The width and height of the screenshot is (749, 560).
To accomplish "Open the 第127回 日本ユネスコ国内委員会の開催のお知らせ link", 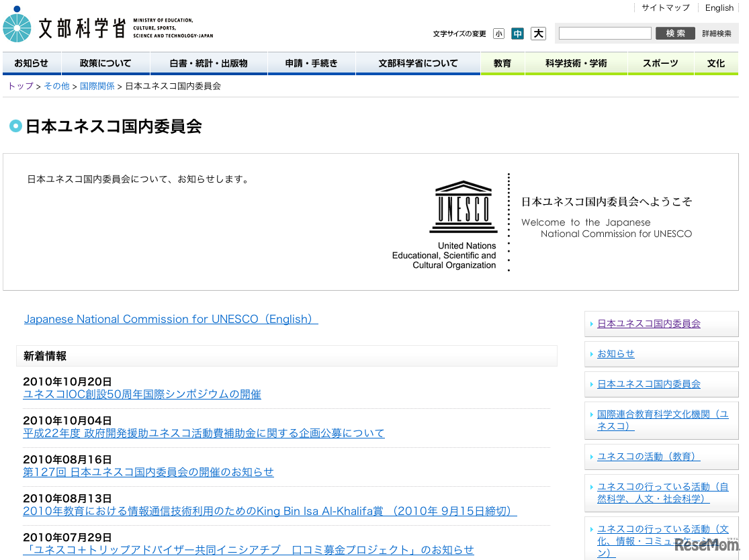I will (x=148, y=472).
